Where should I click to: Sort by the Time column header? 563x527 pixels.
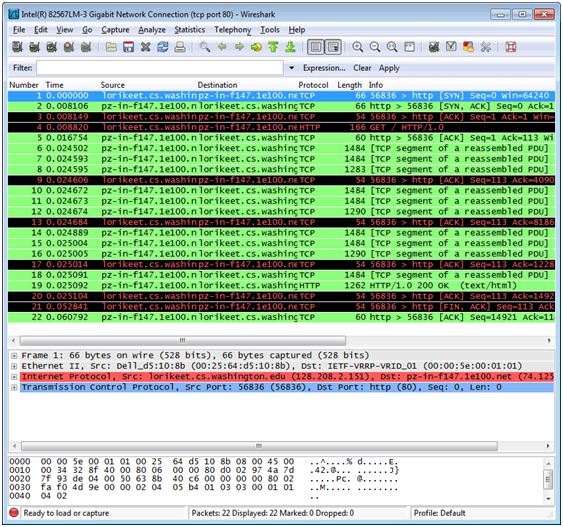pyautogui.click(x=55, y=85)
